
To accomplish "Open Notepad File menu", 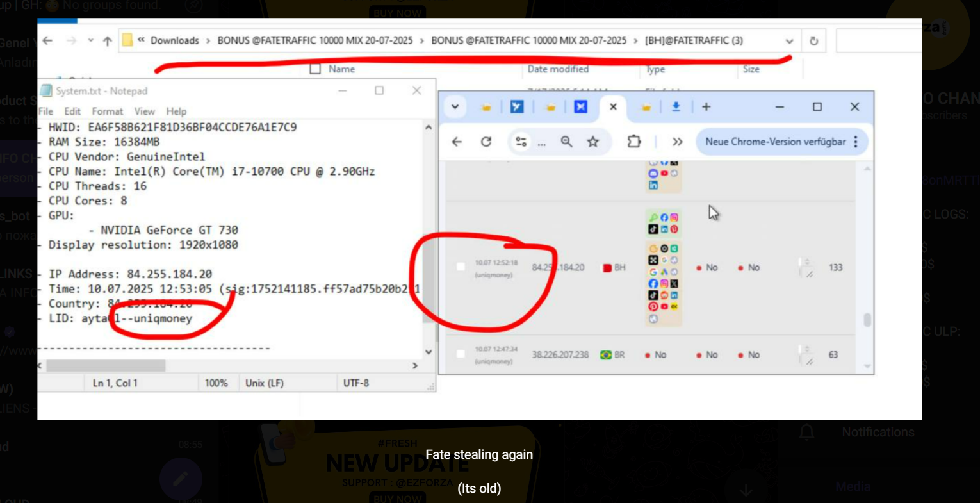I will [x=45, y=111].
